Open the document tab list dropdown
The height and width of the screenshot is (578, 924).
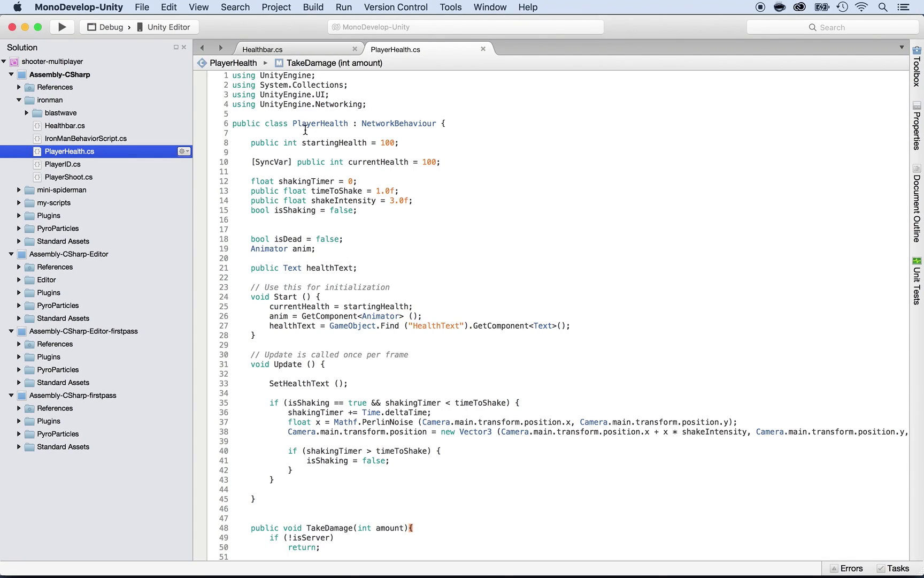(902, 48)
